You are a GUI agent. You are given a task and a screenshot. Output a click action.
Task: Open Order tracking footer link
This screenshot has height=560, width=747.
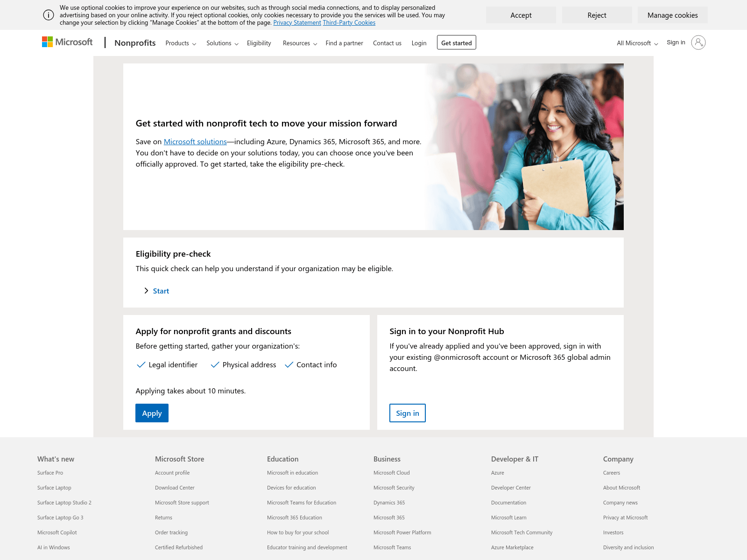(171, 532)
